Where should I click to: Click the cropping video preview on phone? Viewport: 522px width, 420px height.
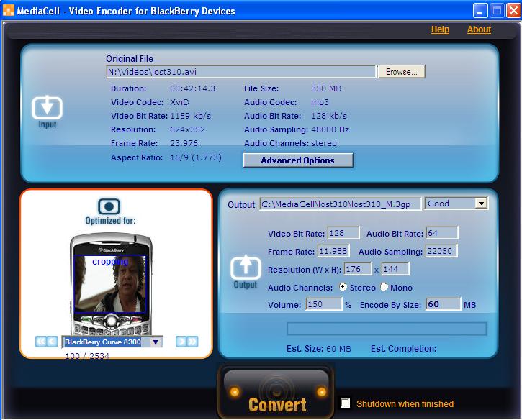[109, 283]
